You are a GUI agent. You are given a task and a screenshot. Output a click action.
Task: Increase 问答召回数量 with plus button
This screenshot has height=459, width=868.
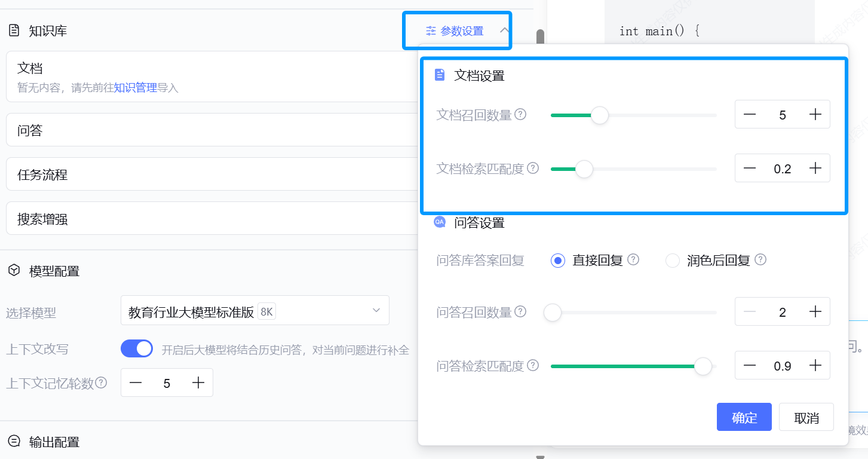(x=815, y=311)
